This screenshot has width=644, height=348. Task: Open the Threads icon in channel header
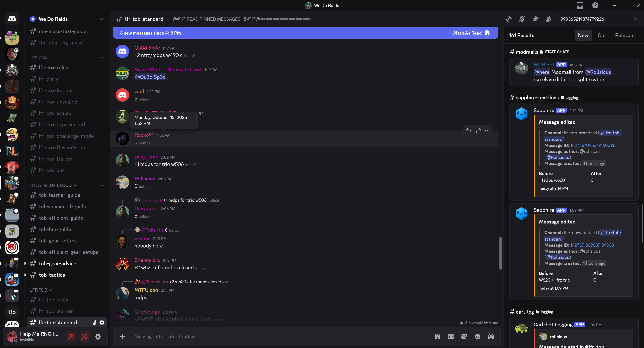508,19
